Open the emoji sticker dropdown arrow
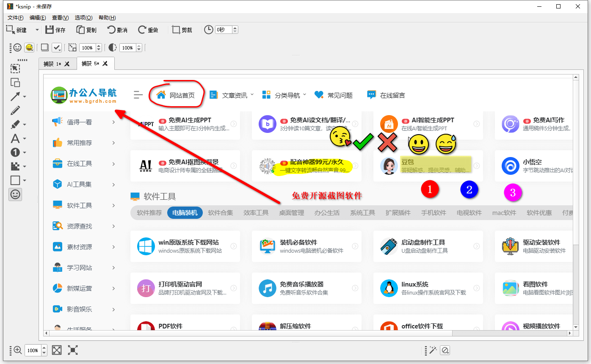 33,51
